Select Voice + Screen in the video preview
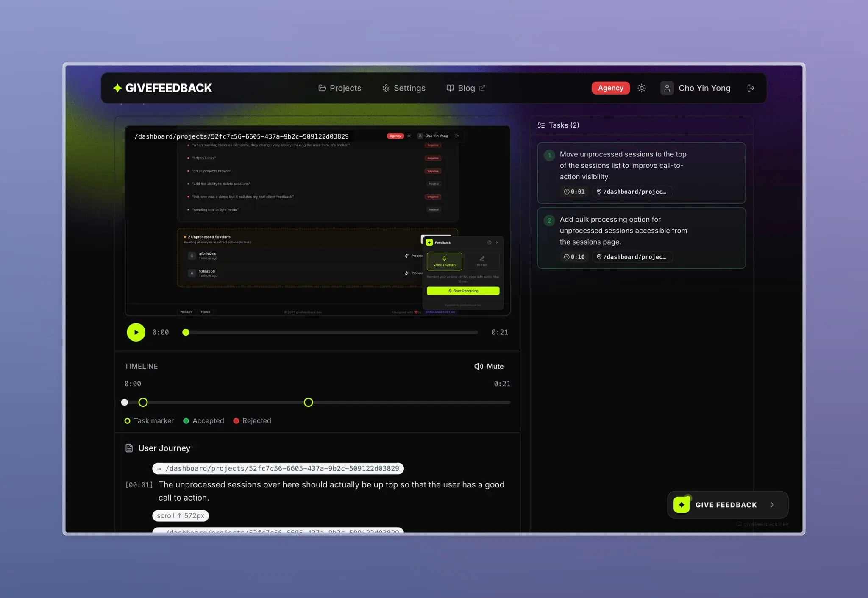This screenshot has height=598, width=868. [x=444, y=261]
